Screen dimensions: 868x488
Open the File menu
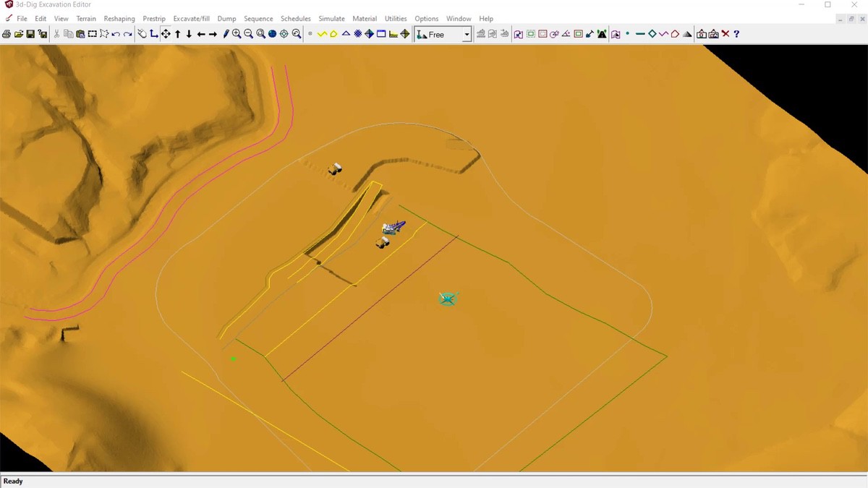(22, 19)
